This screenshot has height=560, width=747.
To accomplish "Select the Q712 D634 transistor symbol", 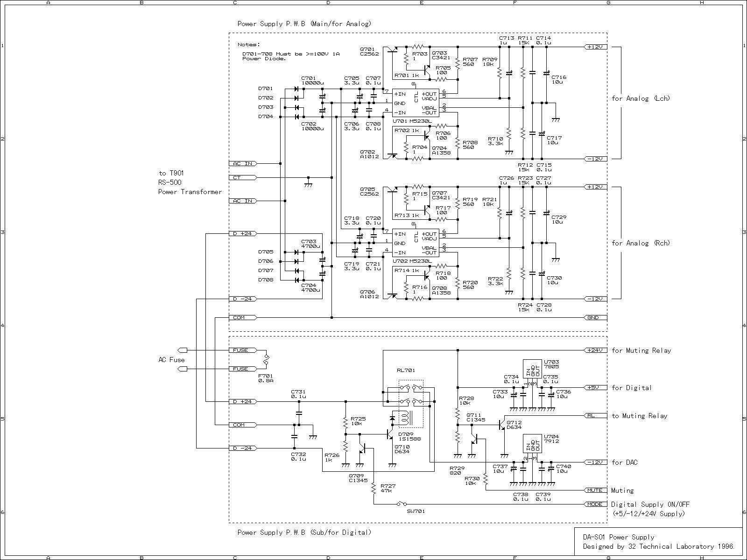I will (x=501, y=425).
